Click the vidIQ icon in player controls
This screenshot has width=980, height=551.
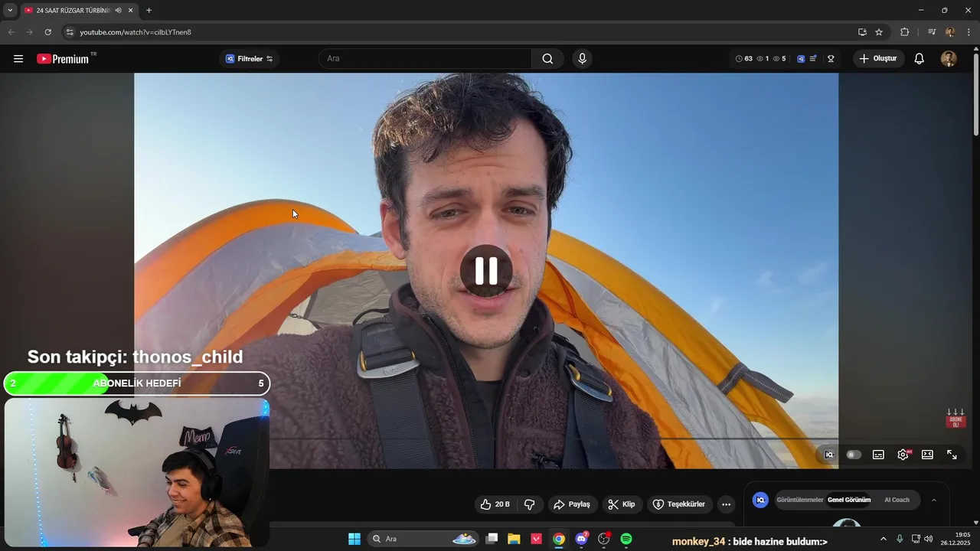[x=829, y=455]
